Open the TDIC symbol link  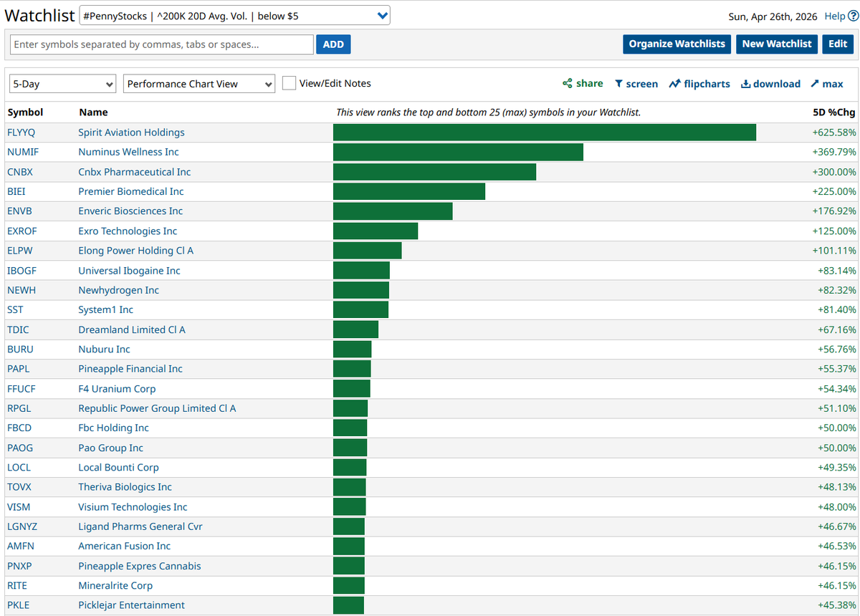18,329
